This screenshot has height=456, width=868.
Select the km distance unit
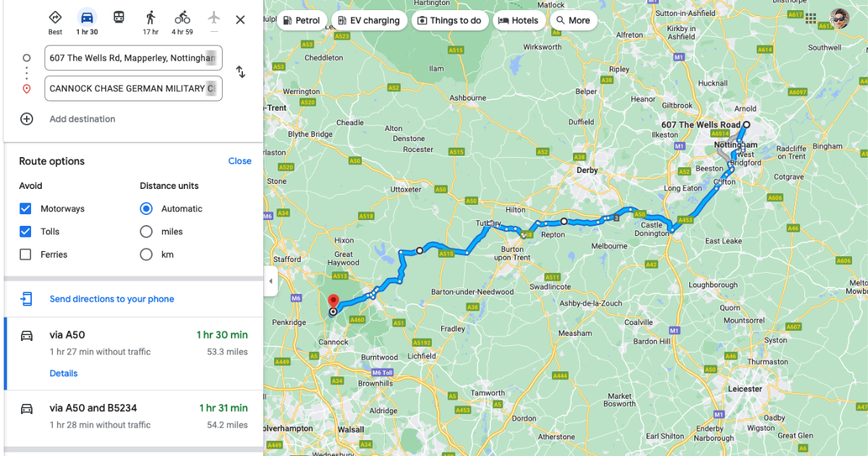pos(146,255)
